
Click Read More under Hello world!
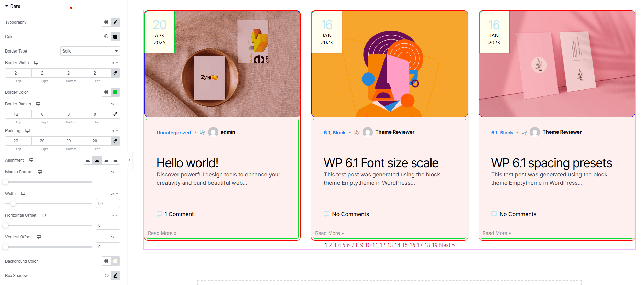[x=162, y=233]
